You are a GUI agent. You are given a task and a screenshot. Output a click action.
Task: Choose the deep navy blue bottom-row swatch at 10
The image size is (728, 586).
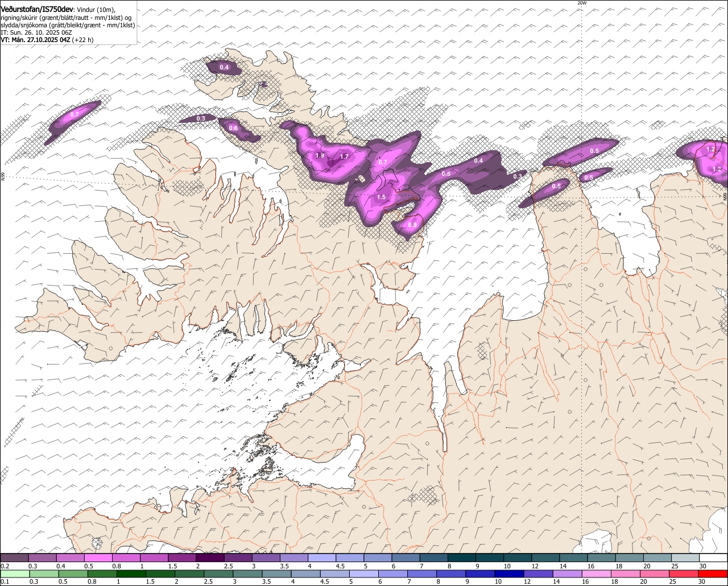[x=510, y=573]
